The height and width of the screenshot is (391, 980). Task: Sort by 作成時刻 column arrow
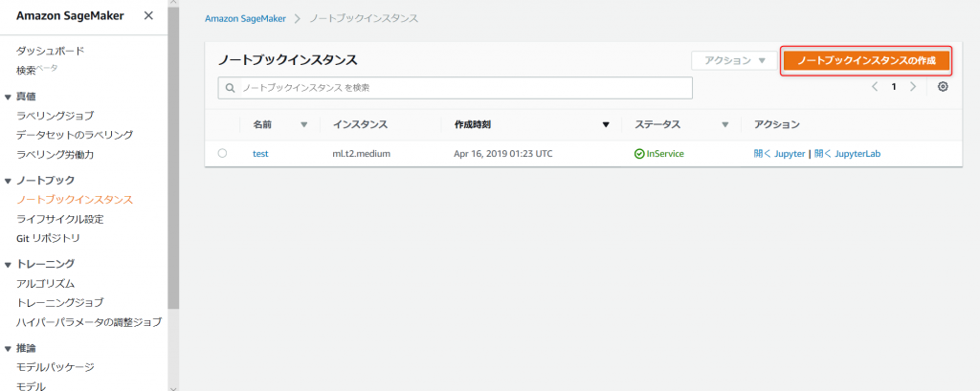pyautogui.click(x=605, y=125)
